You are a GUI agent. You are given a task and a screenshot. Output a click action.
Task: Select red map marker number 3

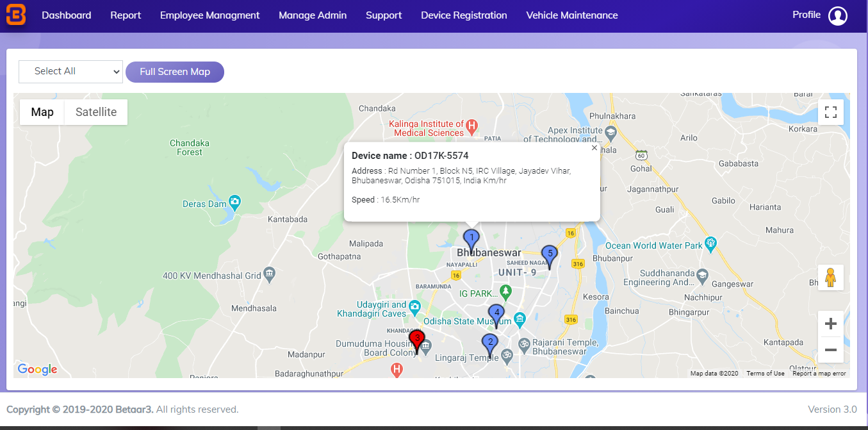click(x=417, y=342)
